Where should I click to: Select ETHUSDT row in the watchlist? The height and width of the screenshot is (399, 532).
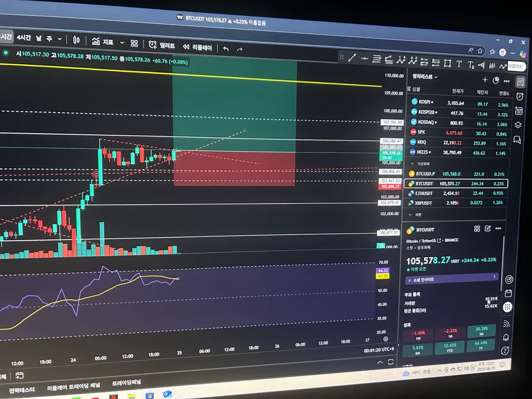tap(457, 193)
